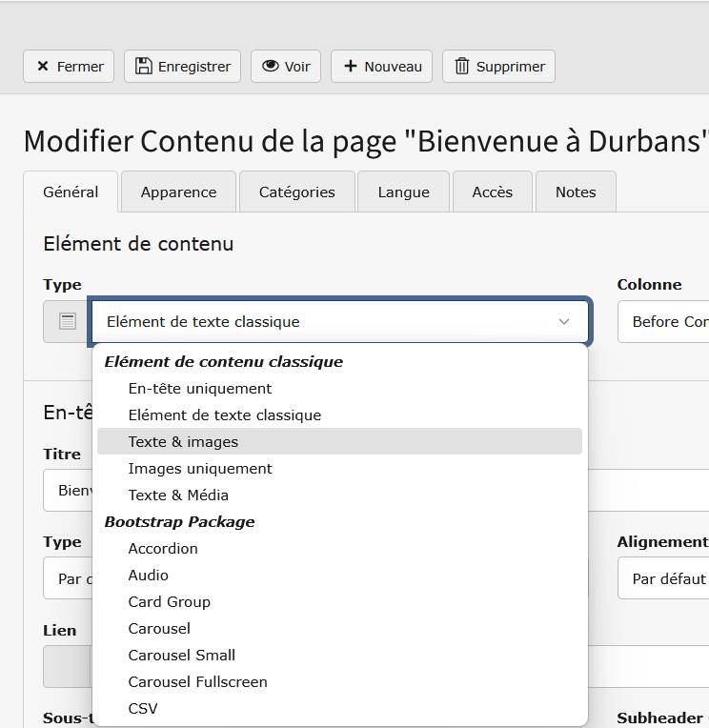Go to the Langue tab
709x728 pixels.
403,192
